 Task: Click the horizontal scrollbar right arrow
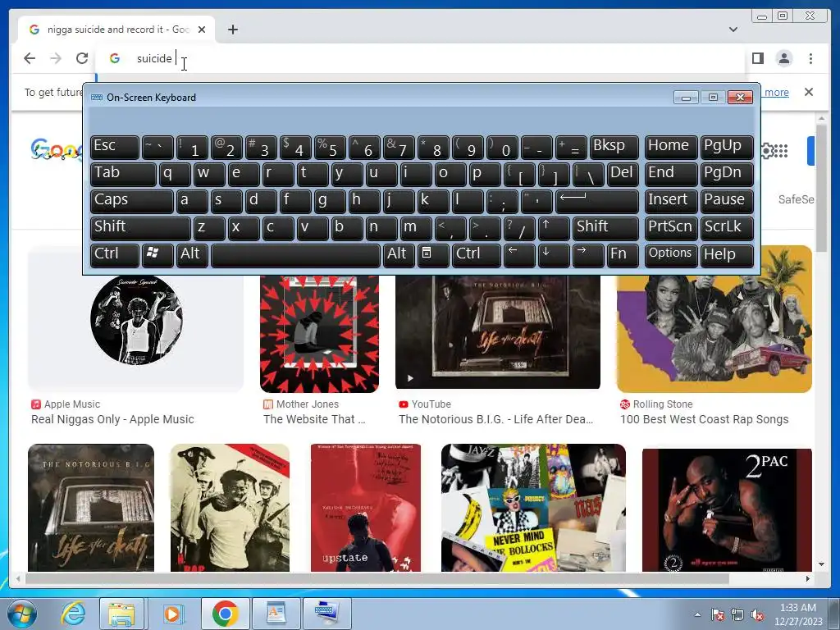(x=807, y=578)
